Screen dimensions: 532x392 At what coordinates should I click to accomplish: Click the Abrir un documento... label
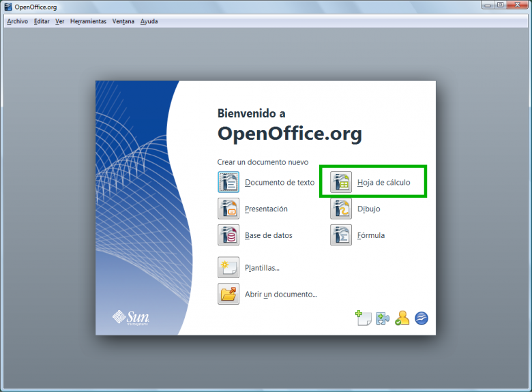[x=281, y=295]
